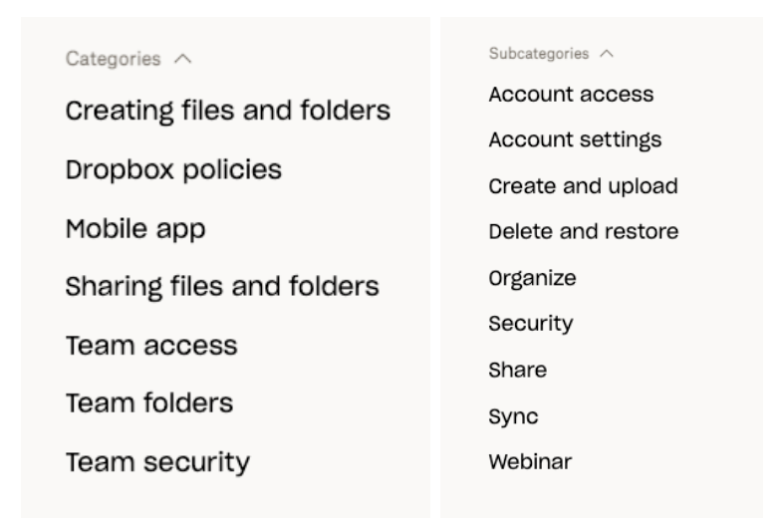Viewport: 784px width, 532px height.
Task: Select the Organize subcategory
Action: (532, 278)
